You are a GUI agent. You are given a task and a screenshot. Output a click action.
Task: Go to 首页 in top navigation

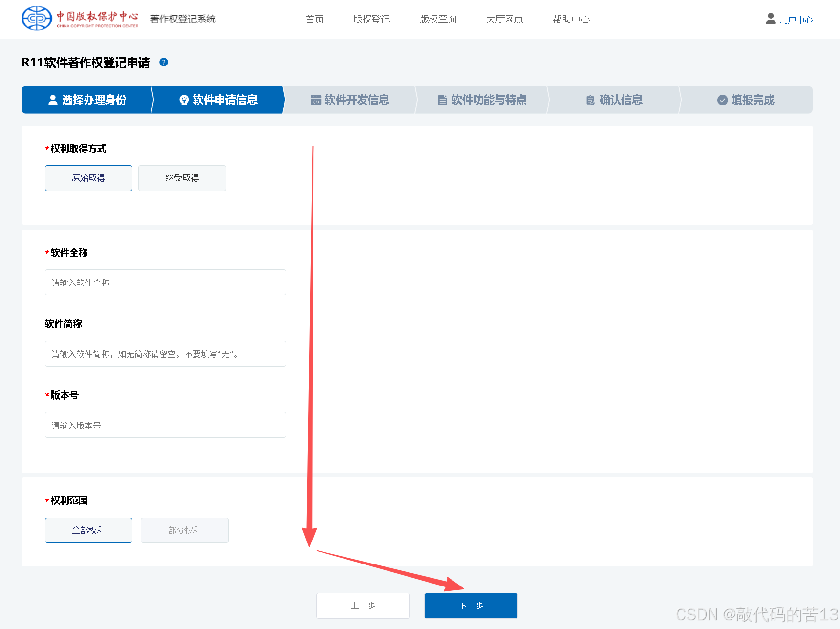tap(315, 19)
